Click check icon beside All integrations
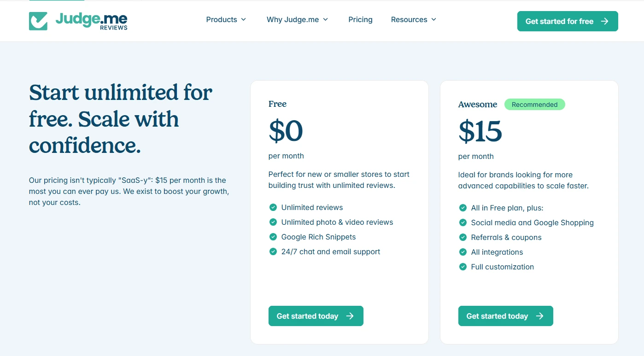The image size is (644, 356). tap(463, 252)
